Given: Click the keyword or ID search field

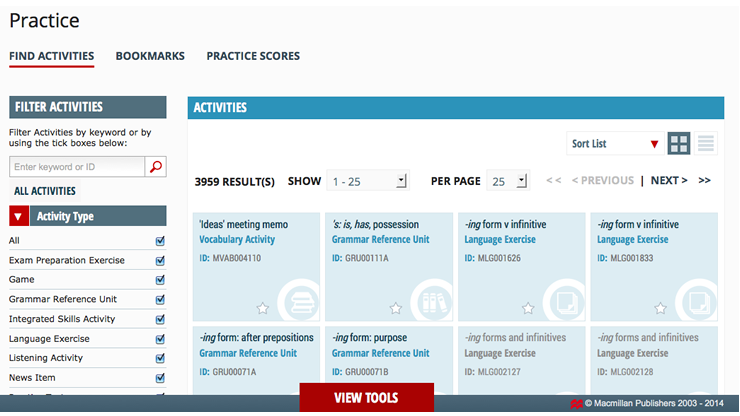Looking at the screenshot, I should [77, 167].
